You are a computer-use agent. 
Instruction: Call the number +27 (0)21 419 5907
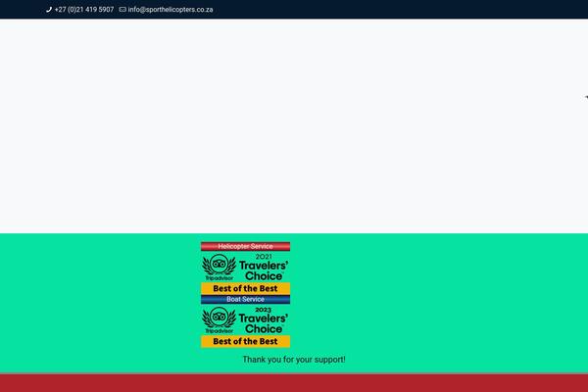(84, 10)
